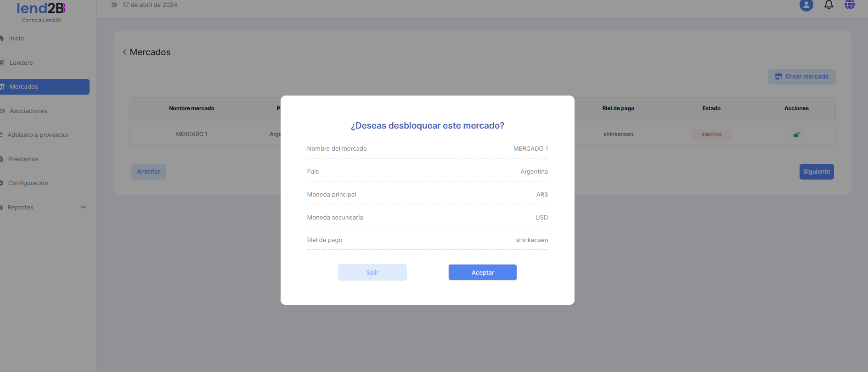Go to next page with Siguiente
The width and height of the screenshot is (868, 372).
816,172
